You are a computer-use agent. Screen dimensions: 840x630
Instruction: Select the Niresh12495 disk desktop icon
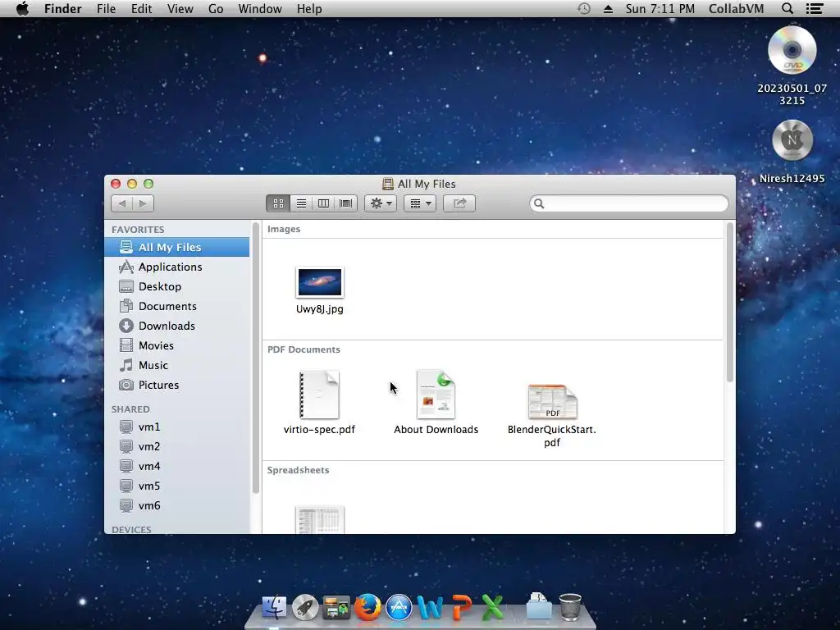(792, 140)
